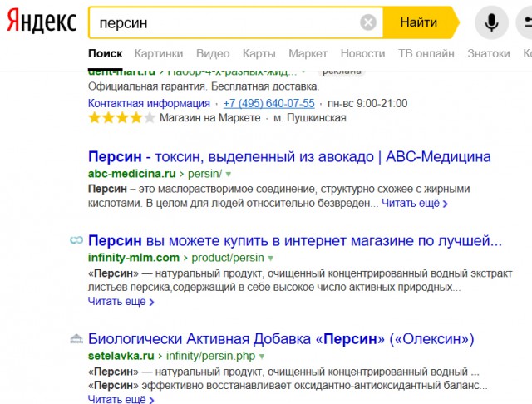This screenshot has width=532, height=404.
Task: Select the Поиск tab
Action: (x=106, y=53)
